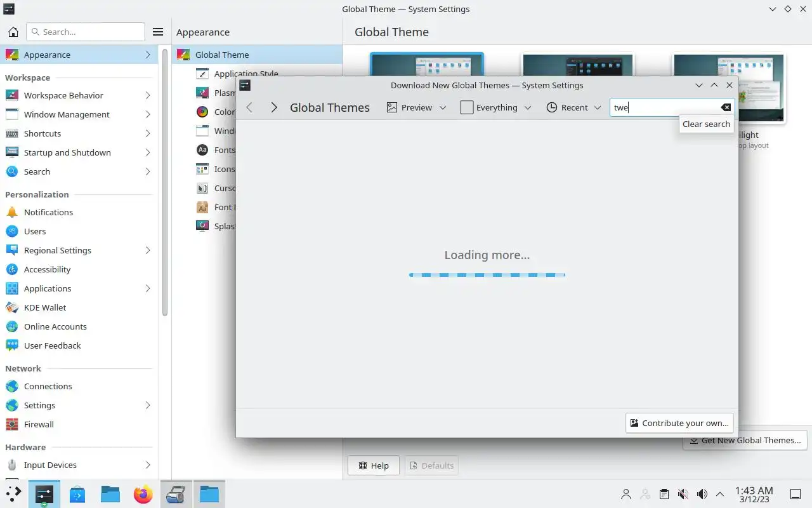This screenshot has height=508, width=812.
Task: Show hidden system tray icons
Action: [720, 494]
